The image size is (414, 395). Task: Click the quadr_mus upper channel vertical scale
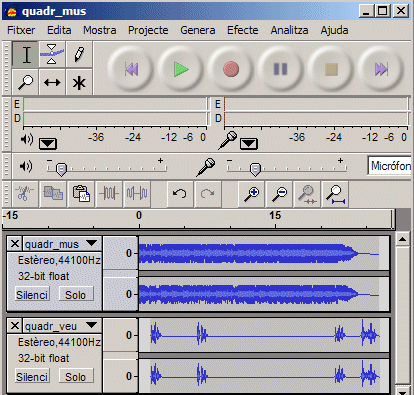pyautogui.click(x=121, y=253)
